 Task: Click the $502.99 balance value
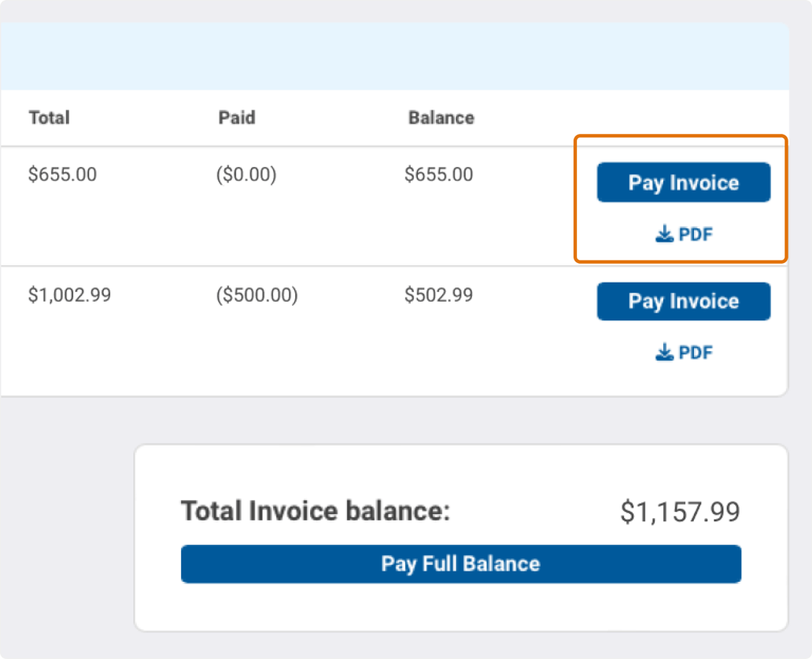[x=438, y=294]
